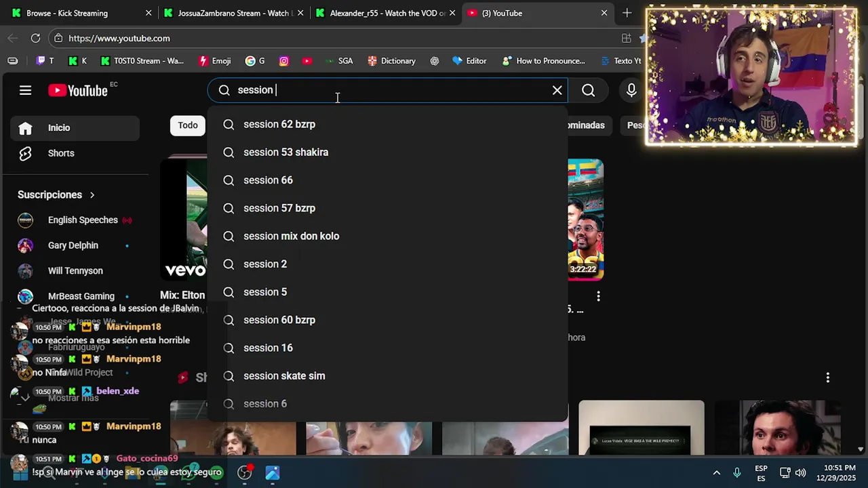Open the How to Pronounce bookmark
Screen dimensions: 868x488
pos(543,61)
